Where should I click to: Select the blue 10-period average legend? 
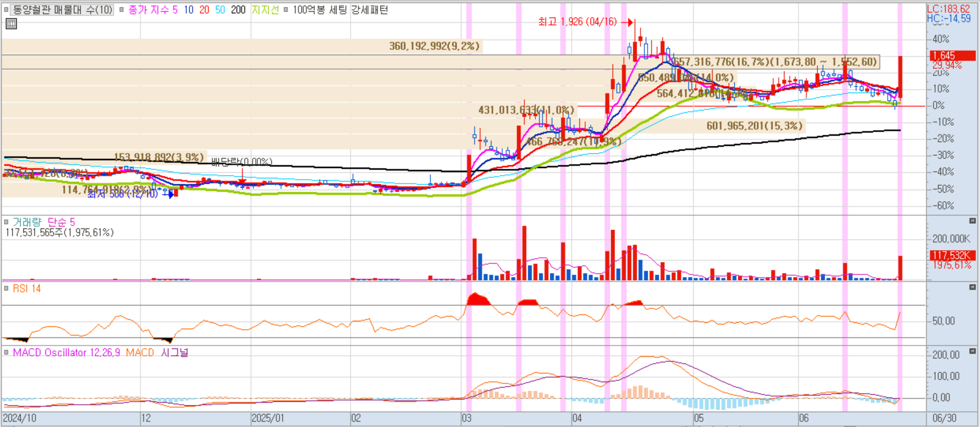tap(189, 9)
